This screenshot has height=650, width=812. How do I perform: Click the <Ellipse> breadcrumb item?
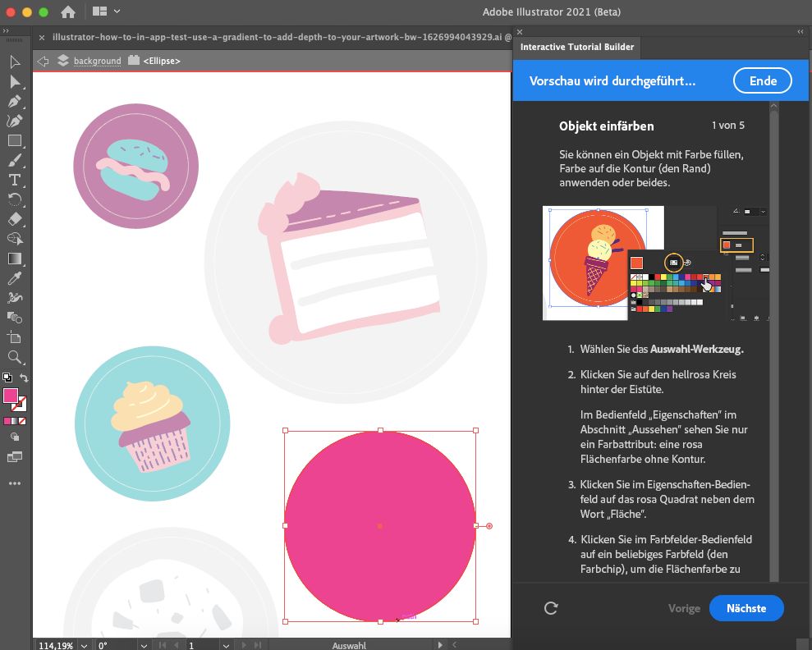[x=162, y=61]
